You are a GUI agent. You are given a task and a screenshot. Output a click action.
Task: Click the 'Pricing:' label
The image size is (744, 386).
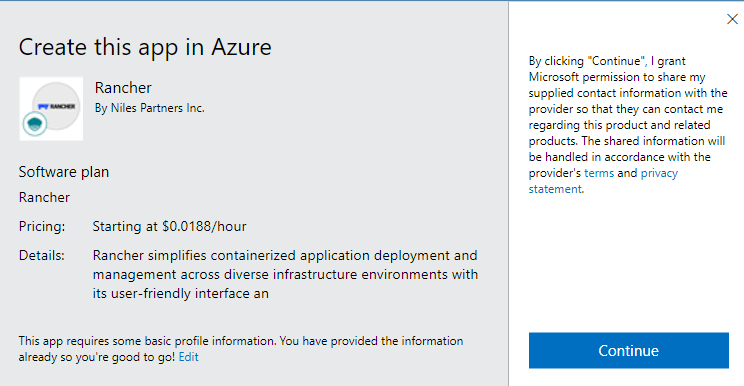pos(42,226)
